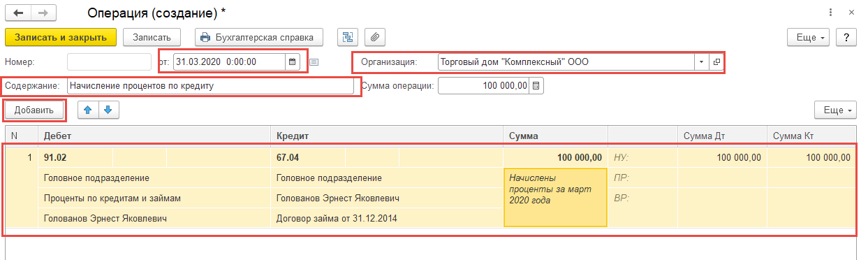Image resolution: width=868 pixels, height=260 pixels.
Task: Close the Операция window
Action: point(851,13)
